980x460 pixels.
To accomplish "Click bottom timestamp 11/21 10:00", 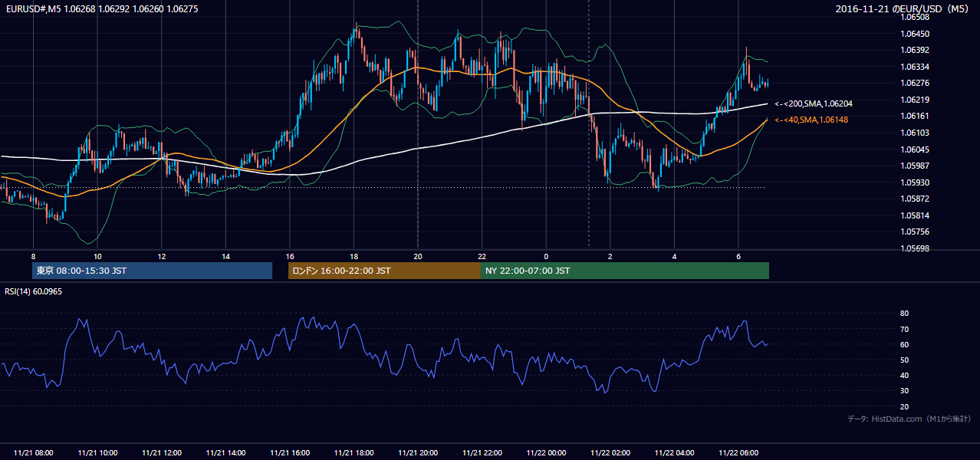I will click(97, 453).
